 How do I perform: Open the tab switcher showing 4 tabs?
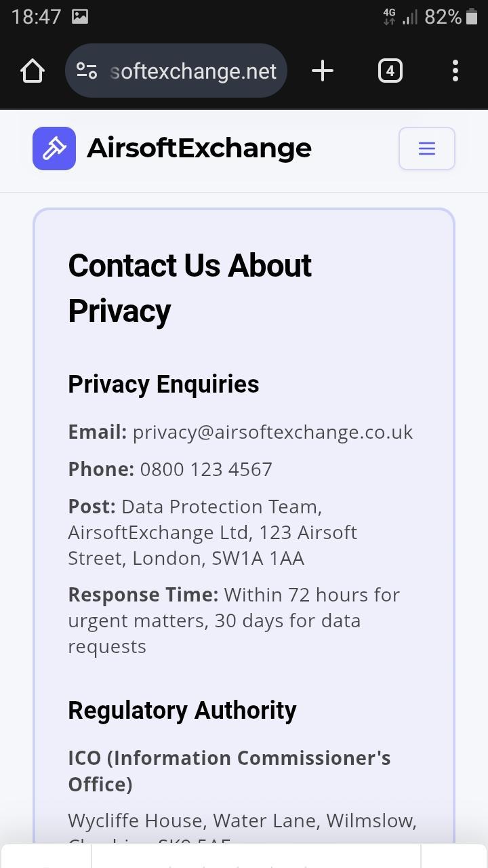[390, 71]
